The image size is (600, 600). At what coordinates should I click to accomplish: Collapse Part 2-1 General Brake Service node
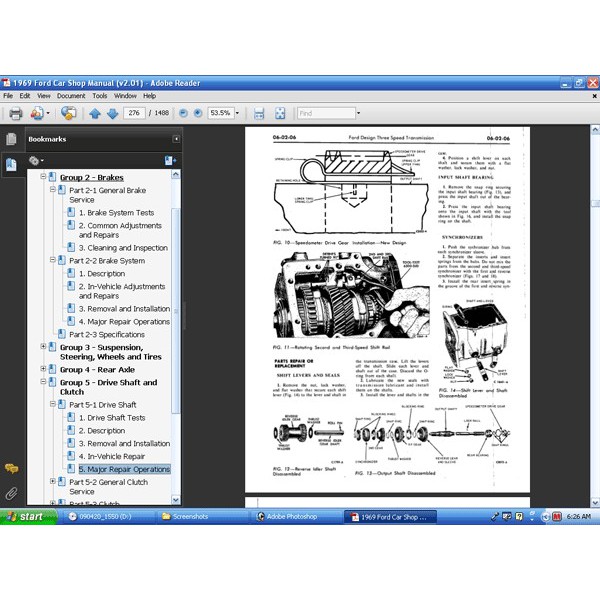[x=53, y=189]
